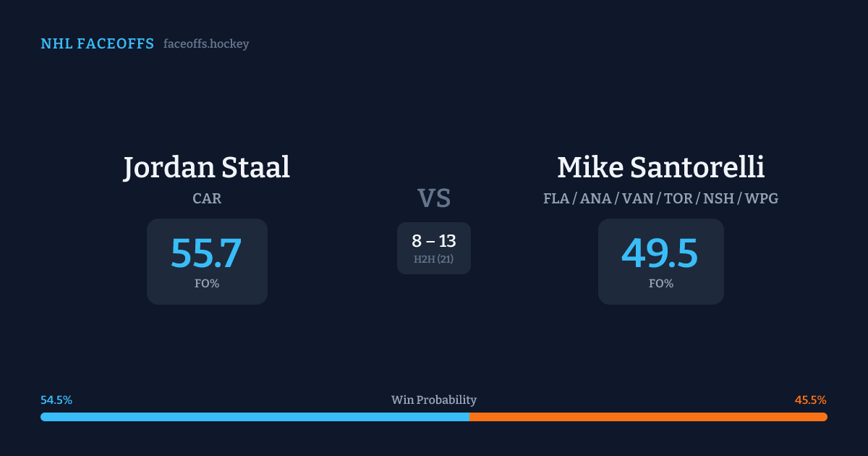
Task: Click the TOR team abbreviation
Action: [678, 198]
